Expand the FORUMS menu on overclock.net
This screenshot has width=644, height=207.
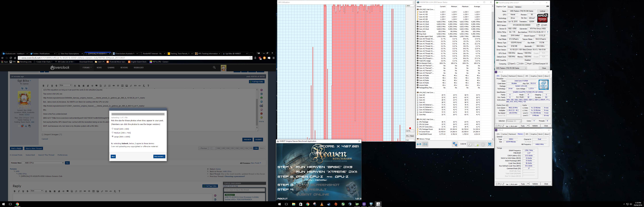coord(87,68)
